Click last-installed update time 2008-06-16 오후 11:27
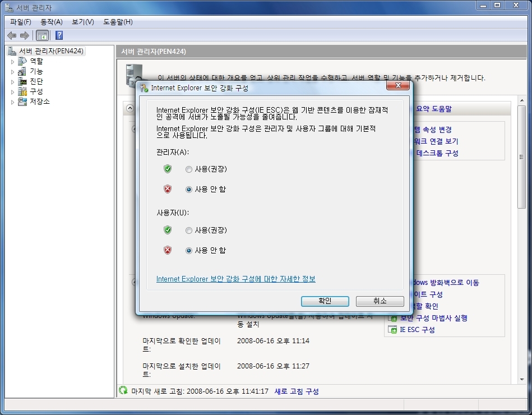Screen dimensions: 532x415 273,366
